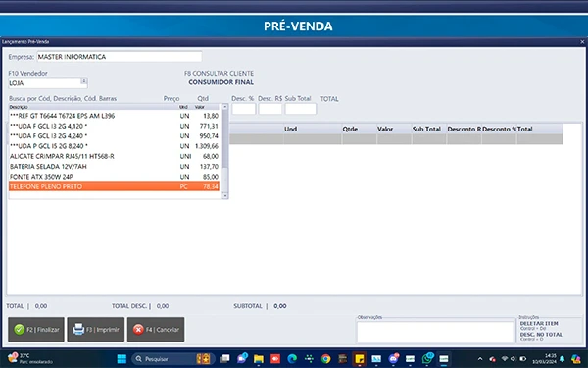
Task: Select highlighted TELEFONE PLENO PRETO row
Action: 114,186
